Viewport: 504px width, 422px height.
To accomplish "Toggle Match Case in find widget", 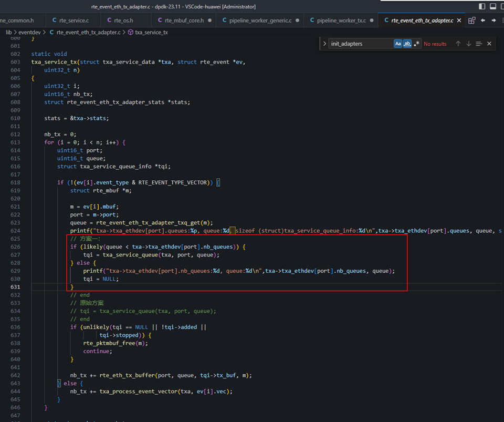I will pos(398,44).
